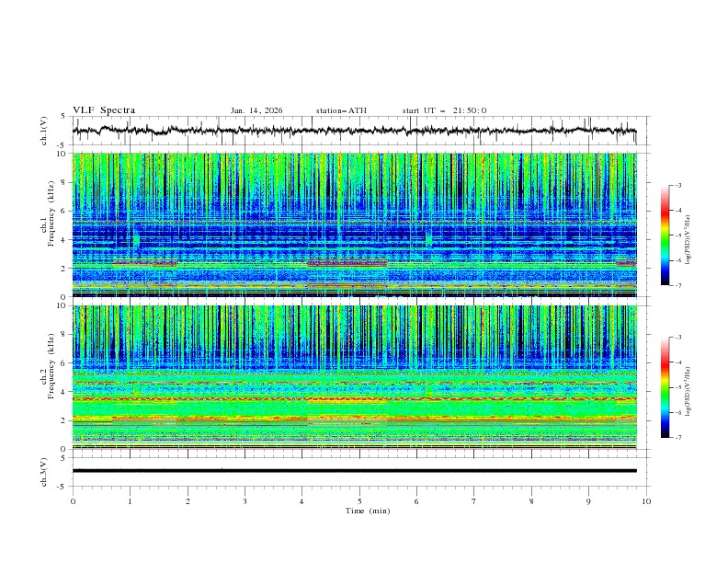Click the "7" minute tick on time axis

[474, 501]
